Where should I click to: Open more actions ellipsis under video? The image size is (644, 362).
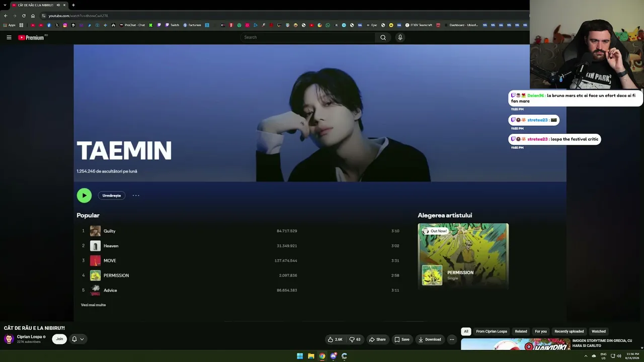point(452,339)
